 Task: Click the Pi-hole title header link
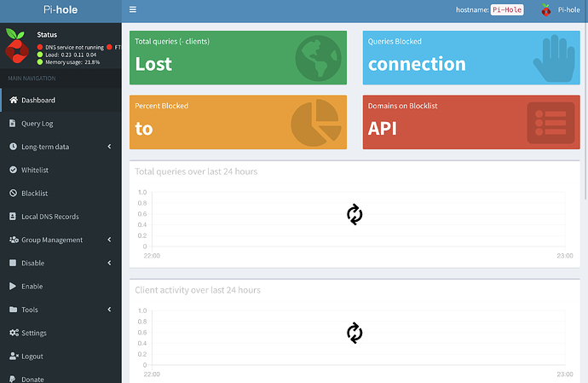(x=61, y=10)
